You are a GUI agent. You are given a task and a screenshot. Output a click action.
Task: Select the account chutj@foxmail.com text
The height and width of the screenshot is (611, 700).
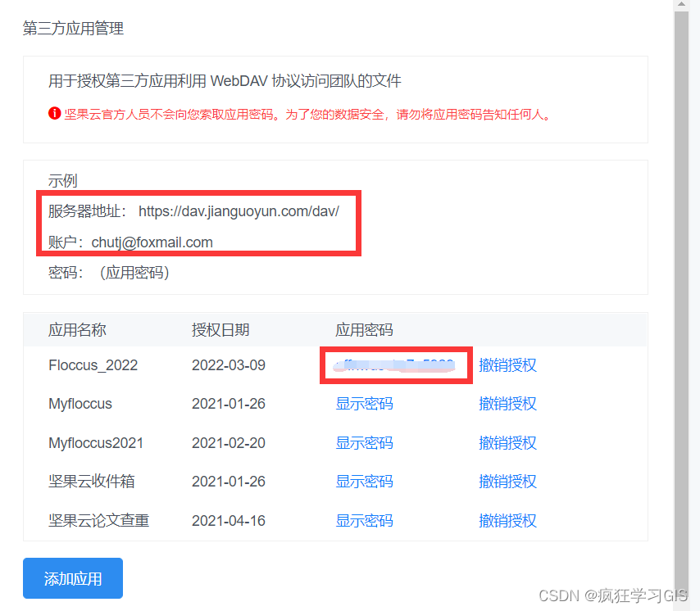coord(152,242)
